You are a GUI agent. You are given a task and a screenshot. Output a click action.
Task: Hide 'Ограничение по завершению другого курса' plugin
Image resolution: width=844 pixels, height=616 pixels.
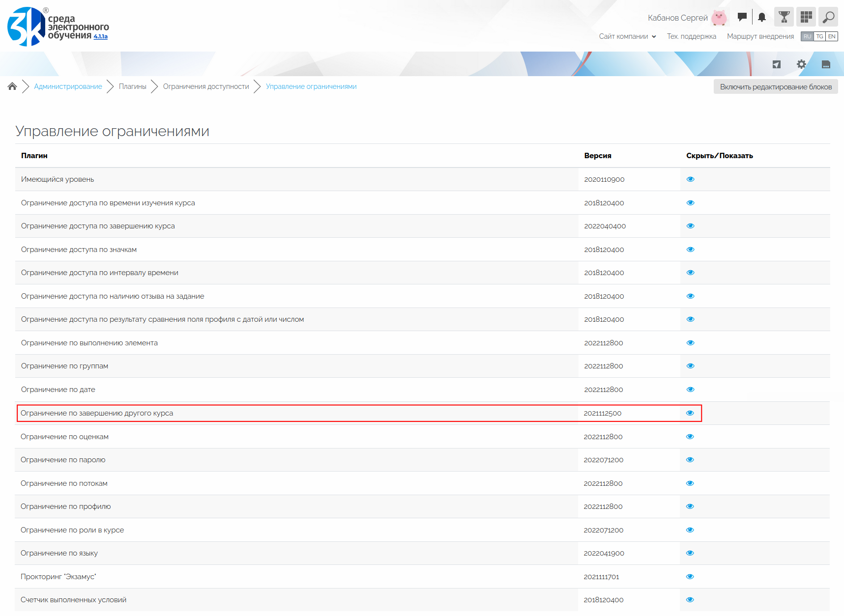(690, 413)
